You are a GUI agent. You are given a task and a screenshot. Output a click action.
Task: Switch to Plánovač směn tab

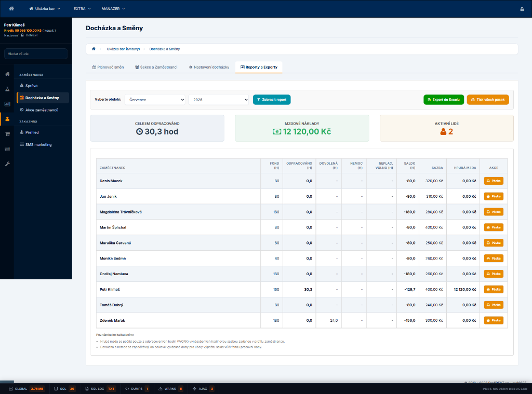[x=108, y=67]
